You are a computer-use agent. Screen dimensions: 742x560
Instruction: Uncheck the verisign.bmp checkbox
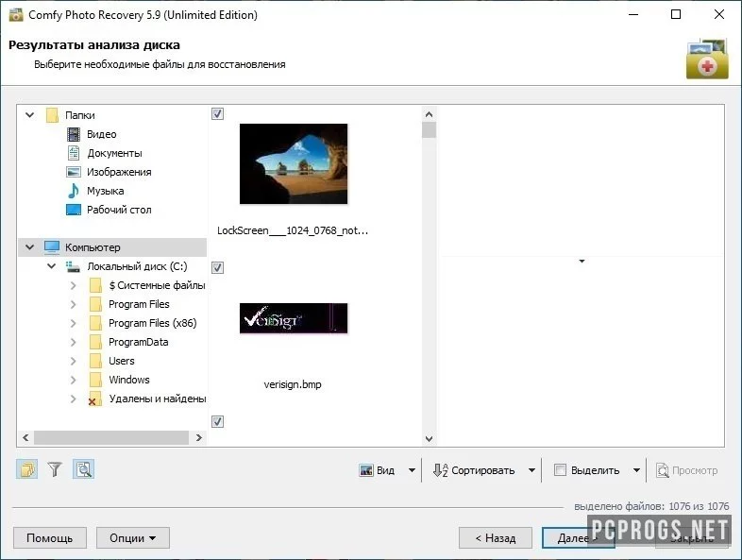pyautogui.click(x=217, y=267)
